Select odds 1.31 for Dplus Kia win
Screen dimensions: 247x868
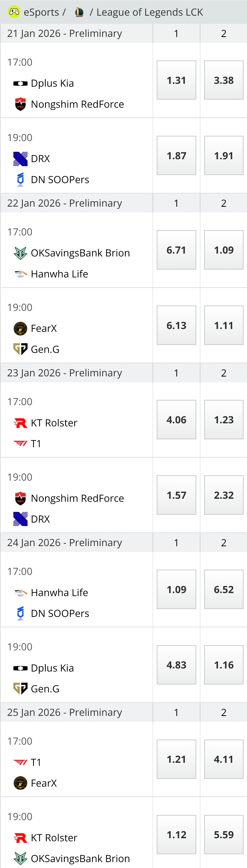[x=176, y=80]
